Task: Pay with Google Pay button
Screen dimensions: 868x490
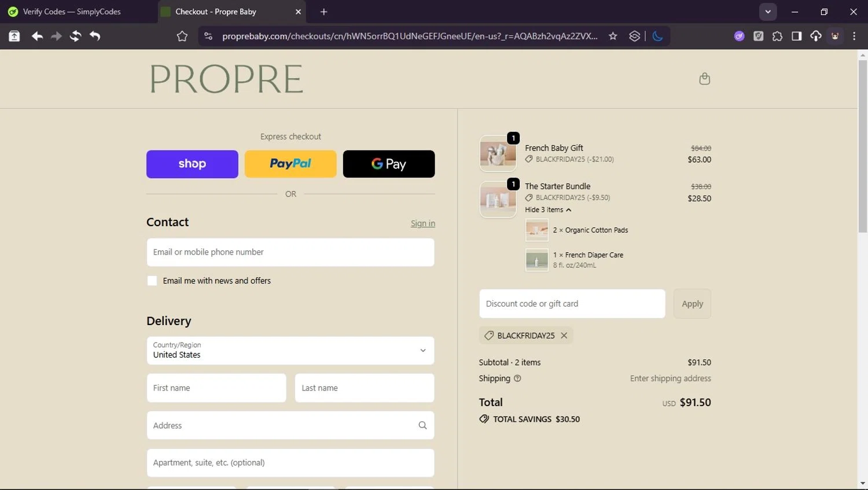Action: tap(389, 164)
